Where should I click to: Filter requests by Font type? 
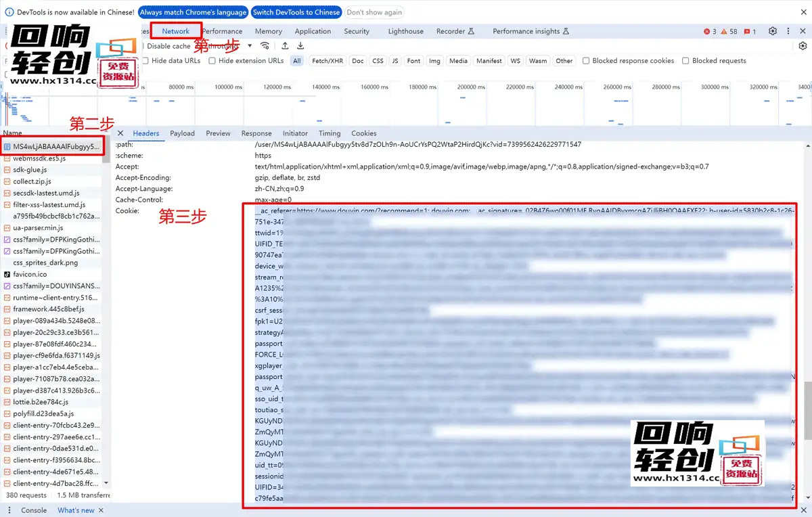[x=413, y=61]
